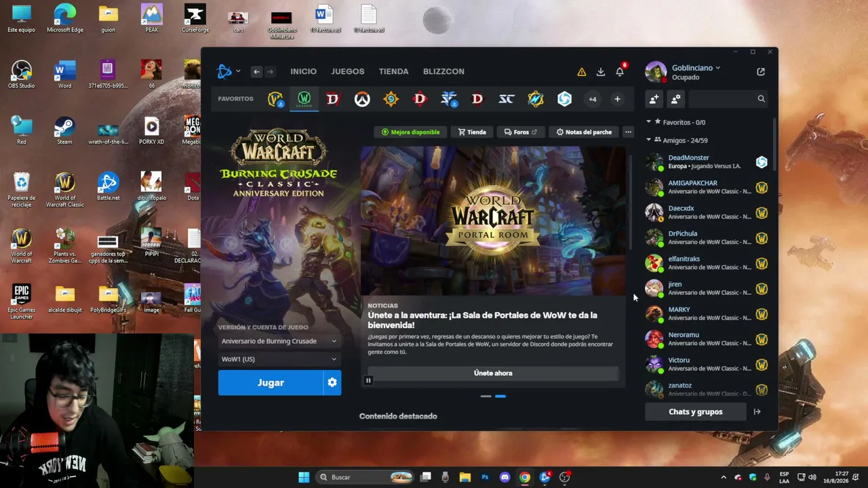Show hidden system tray icons

(x=724, y=477)
